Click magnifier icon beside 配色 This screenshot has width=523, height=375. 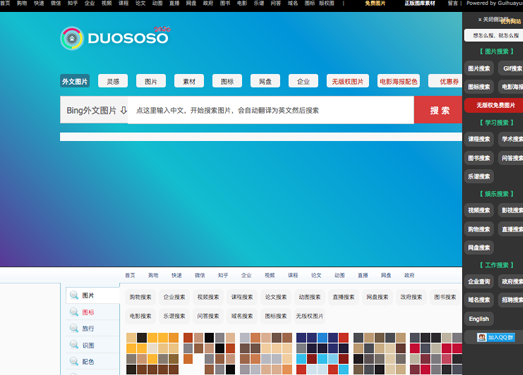(74, 361)
